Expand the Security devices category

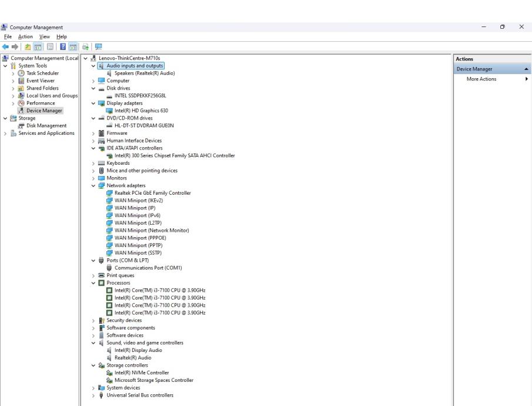click(x=93, y=320)
